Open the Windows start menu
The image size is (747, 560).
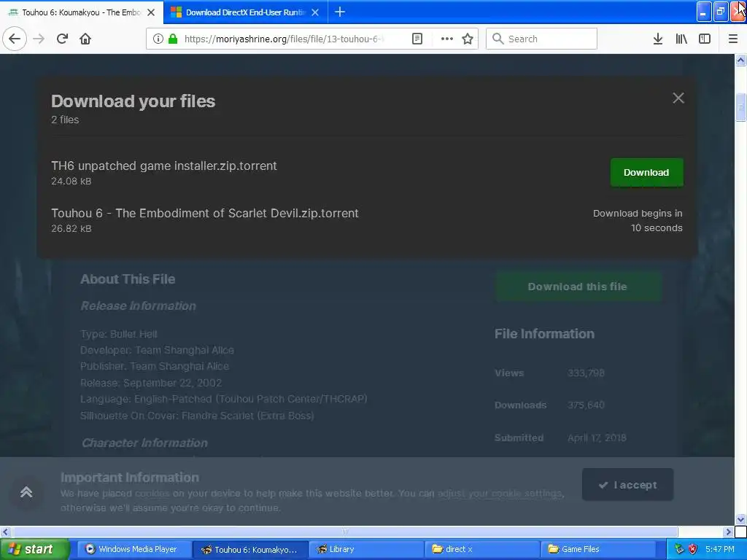34,549
